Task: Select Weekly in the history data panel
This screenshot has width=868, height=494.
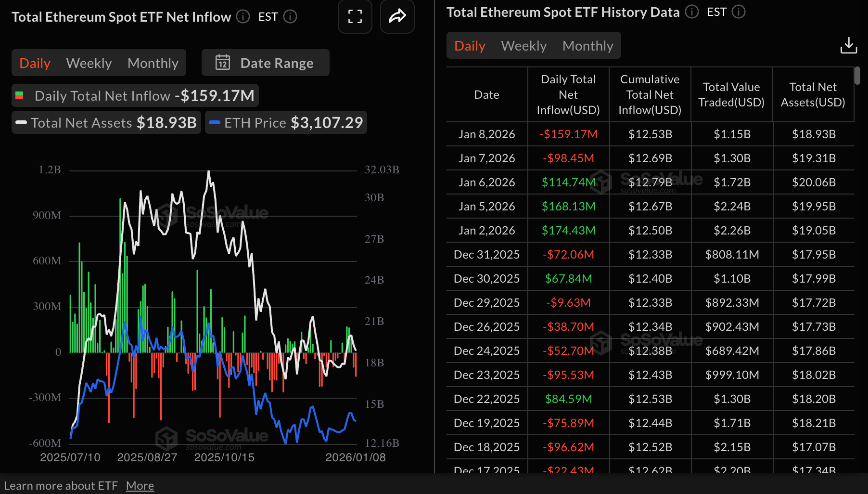Action: (x=523, y=45)
